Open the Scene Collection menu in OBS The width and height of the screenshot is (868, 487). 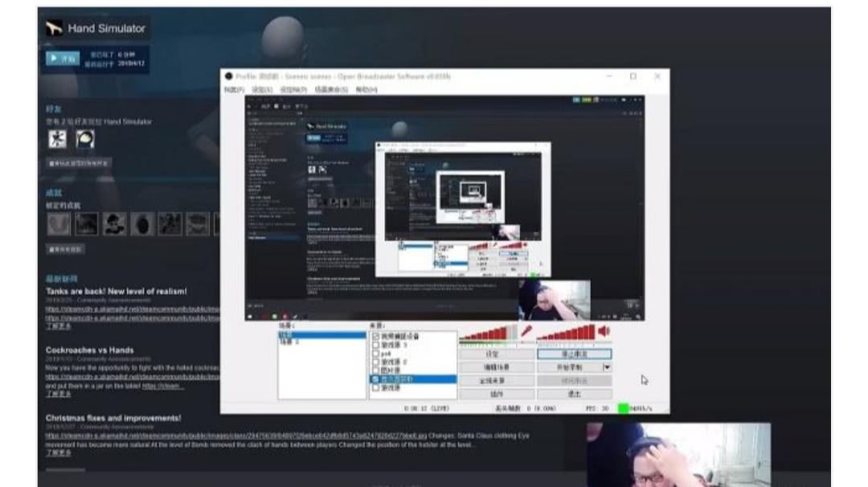331,90
